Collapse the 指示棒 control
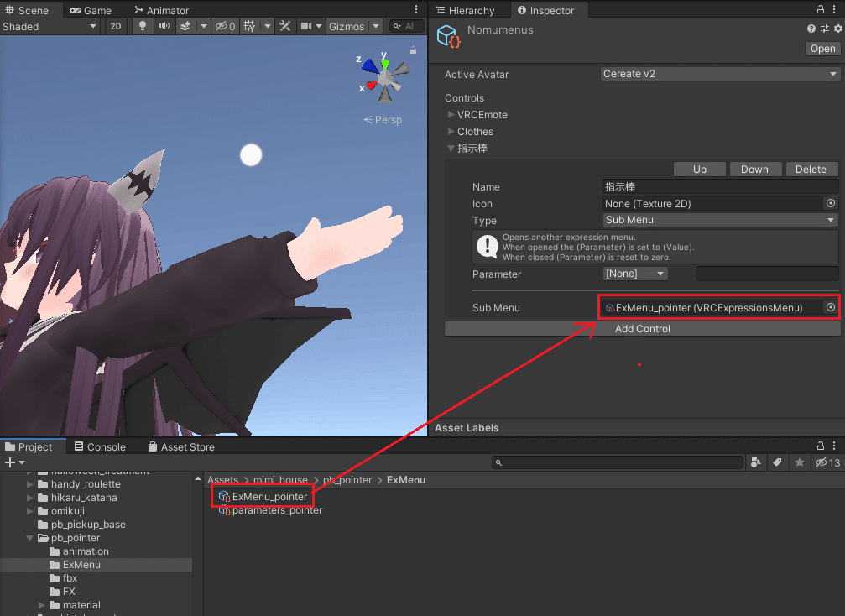The width and height of the screenshot is (845, 616). coord(451,149)
